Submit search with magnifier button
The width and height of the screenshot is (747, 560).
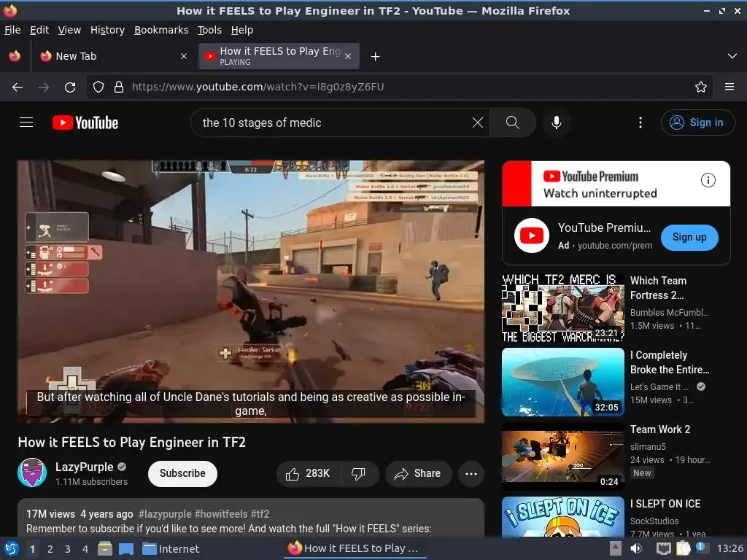tap(512, 122)
